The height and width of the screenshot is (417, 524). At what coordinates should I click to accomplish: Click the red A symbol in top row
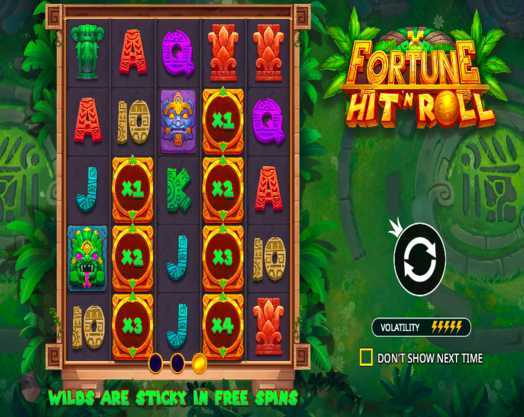point(133,52)
